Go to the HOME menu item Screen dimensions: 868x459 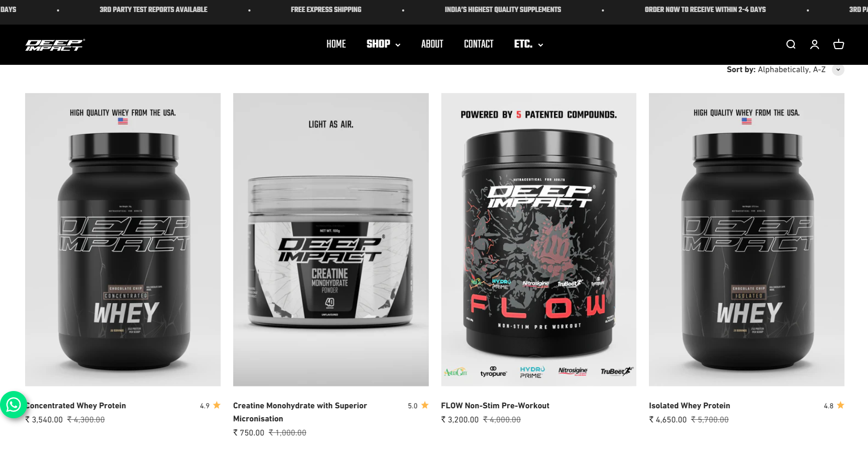click(336, 44)
